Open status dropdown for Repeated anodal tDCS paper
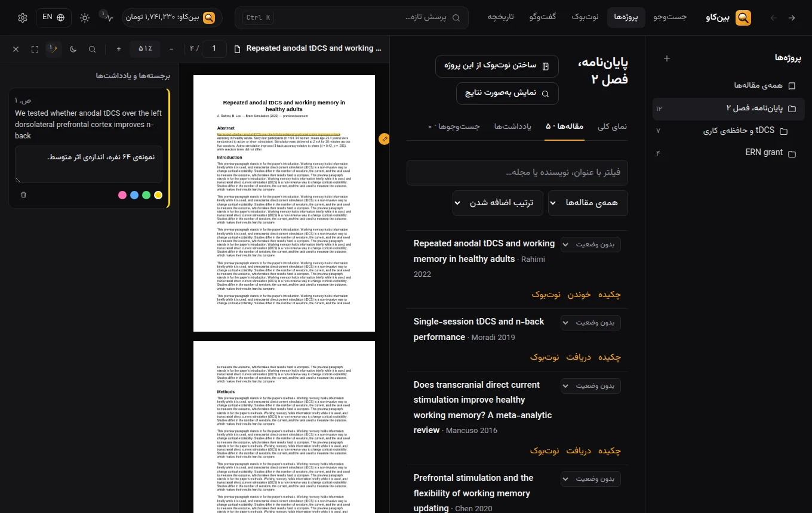The width and height of the screenshot is (812, 513). tap(590, 245)
